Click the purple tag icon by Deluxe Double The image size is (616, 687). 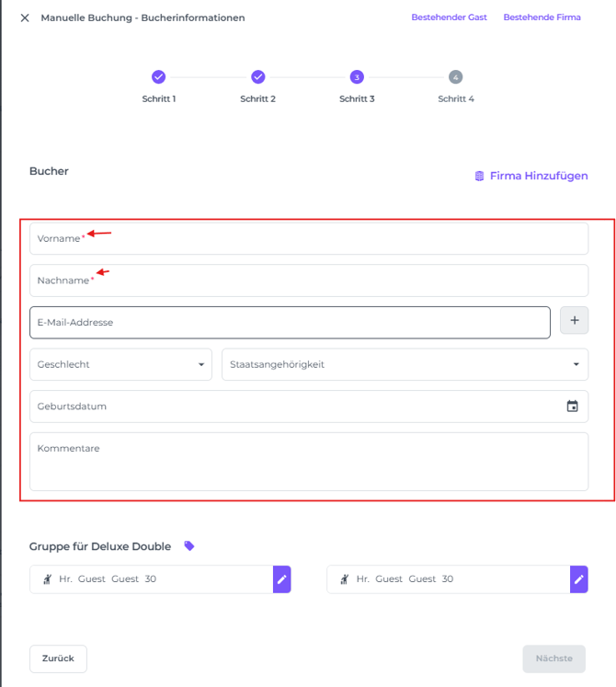(x=189, y=546)
